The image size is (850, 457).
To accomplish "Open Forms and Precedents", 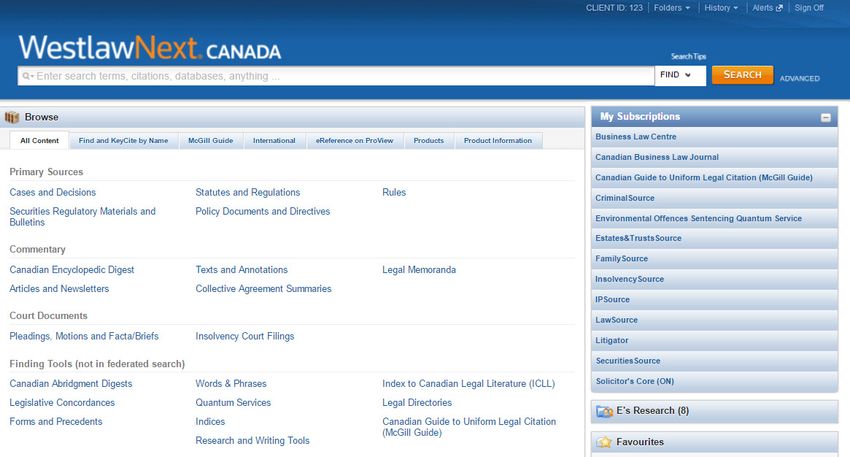I will (56, 422).
